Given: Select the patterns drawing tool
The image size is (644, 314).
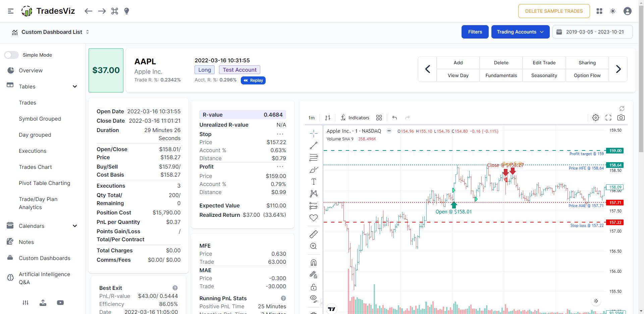Looking at the screenshot, I should (x=314, y=194).
